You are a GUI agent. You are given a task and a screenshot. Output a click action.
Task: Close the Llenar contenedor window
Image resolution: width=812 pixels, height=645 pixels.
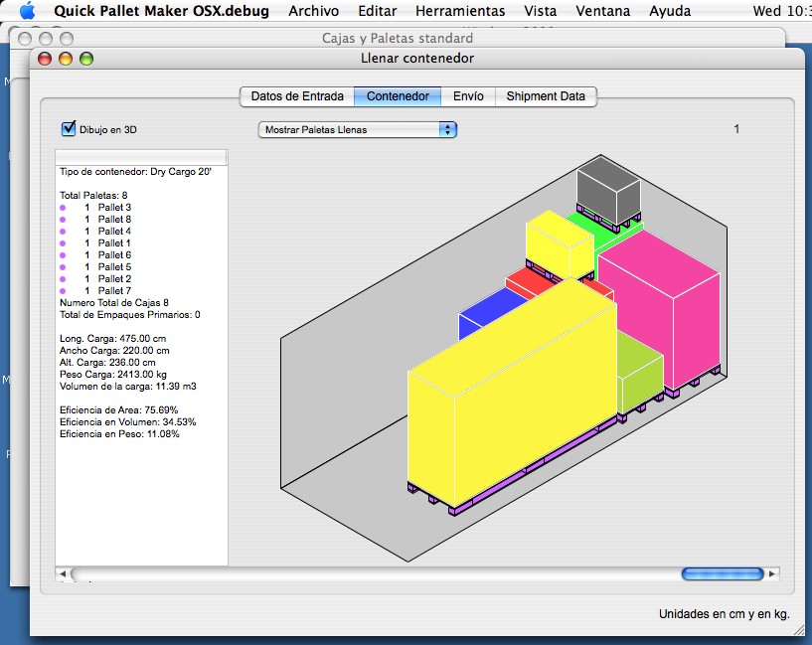coord(45,59)
